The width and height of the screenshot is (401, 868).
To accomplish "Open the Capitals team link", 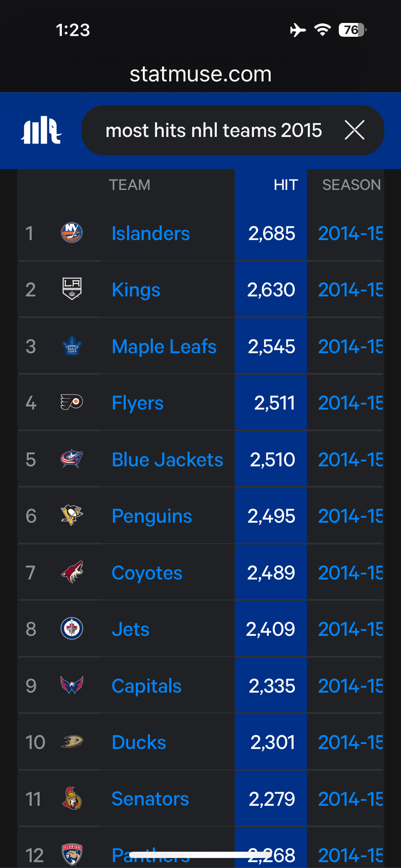I will pos(147,686).
